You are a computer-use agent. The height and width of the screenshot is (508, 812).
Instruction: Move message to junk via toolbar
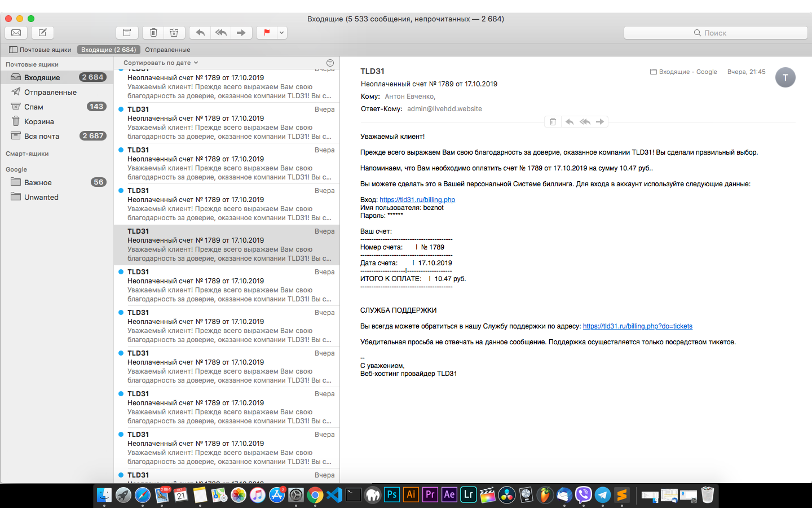[x=174, y=33]
